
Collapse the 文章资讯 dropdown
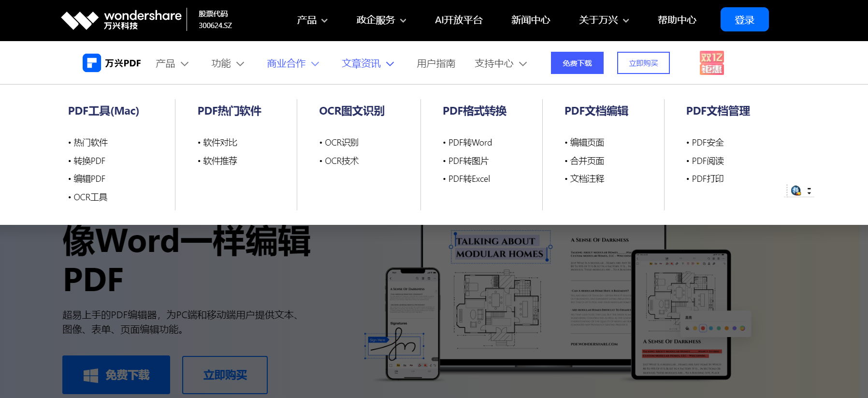pos(368,63)
